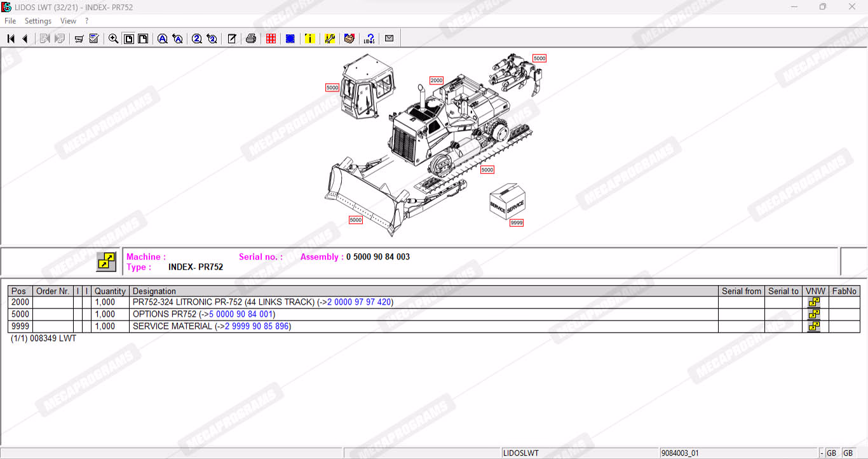Viewport: 868px width, 459px height.
Task: Click the 5000 label near the ripper
Action: 539,58
